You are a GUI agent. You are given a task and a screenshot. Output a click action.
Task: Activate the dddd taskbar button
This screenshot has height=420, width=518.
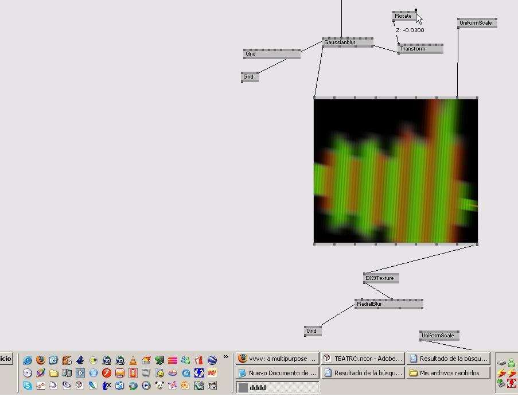point(277,388)
